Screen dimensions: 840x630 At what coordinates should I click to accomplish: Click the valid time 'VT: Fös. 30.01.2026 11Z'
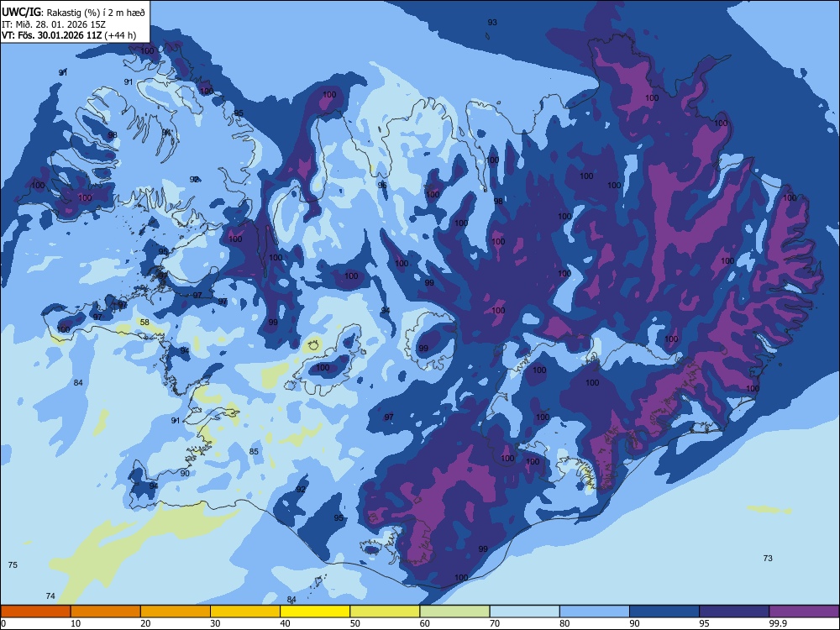[x=52, y=35]
